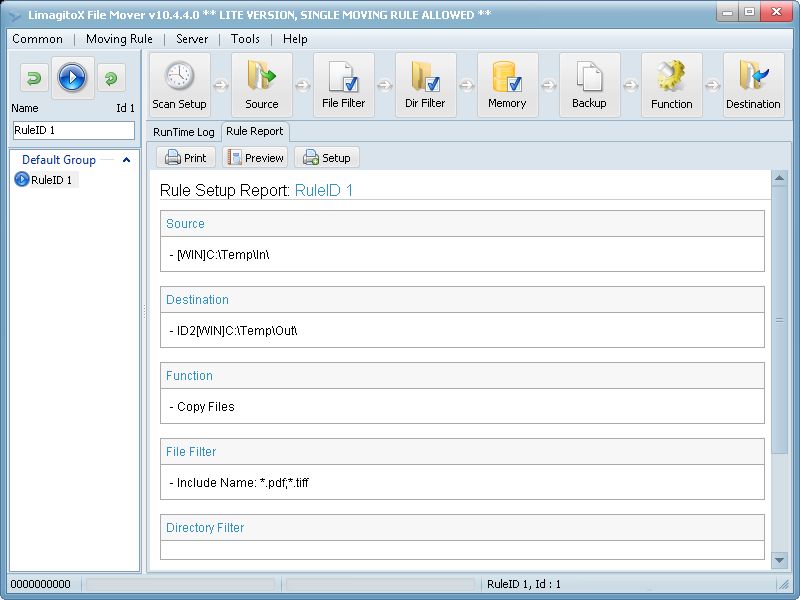The width and height of the screenshot is (800, 600).
Task: Maximize the LimagitoX window
Action: pos(749,12)
